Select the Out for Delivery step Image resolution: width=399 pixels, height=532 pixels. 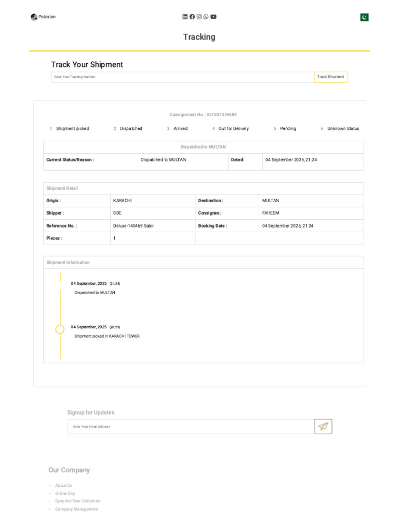231,129
